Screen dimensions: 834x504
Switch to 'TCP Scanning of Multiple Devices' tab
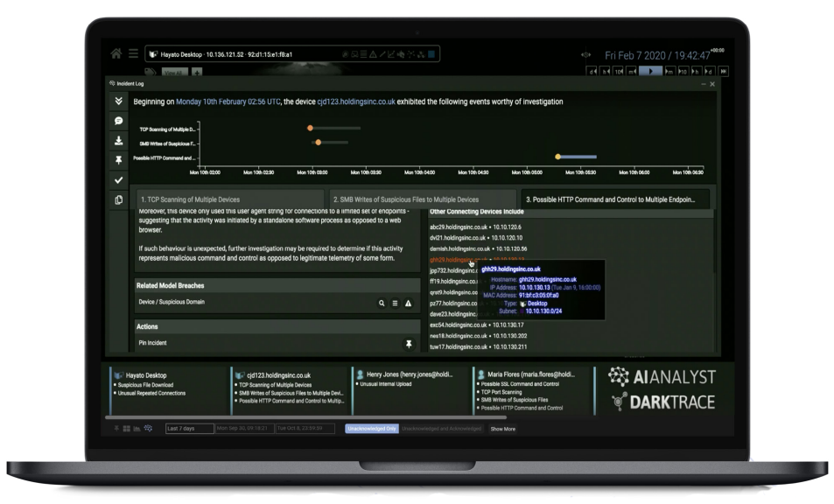point(228,199)
